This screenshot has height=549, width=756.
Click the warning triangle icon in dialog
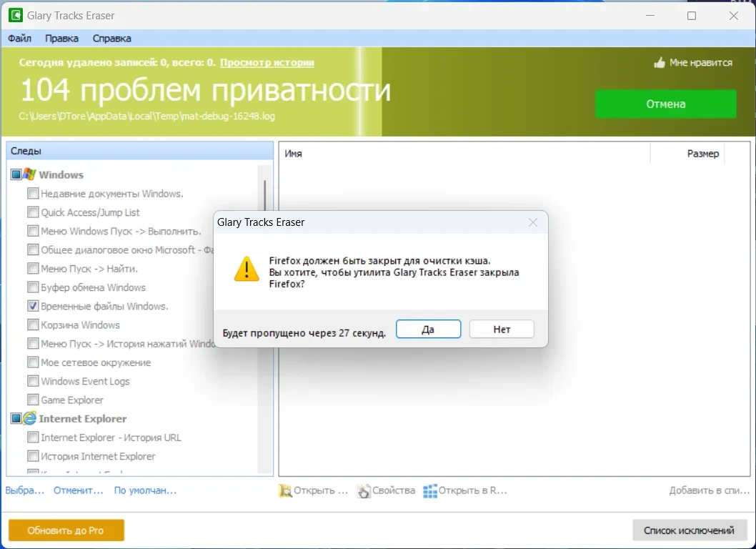pos(247,269)
